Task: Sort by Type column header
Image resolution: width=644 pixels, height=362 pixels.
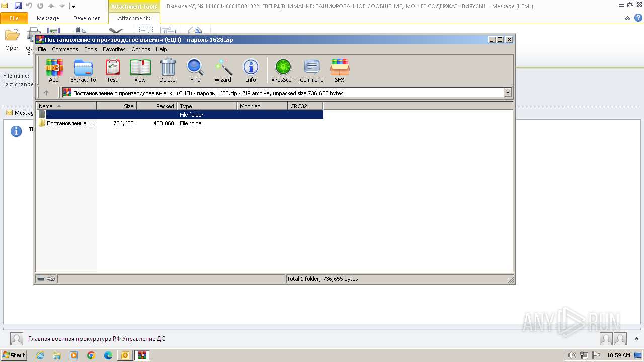Action: click(207, 106)
